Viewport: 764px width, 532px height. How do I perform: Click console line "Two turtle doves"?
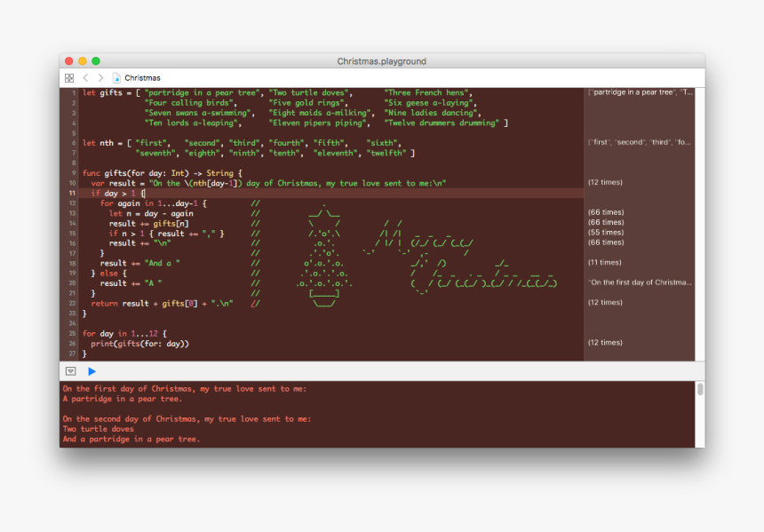tap(98, 429)
